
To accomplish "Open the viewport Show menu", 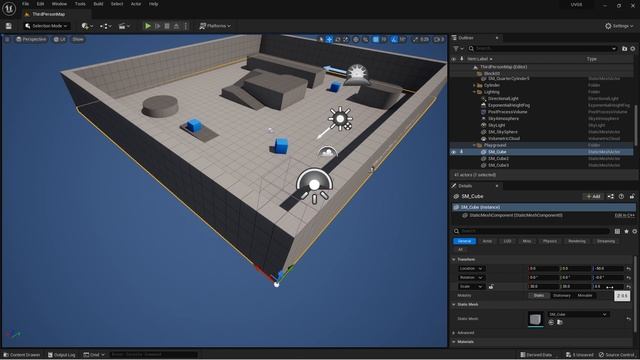I will click(x=78, y=39).
